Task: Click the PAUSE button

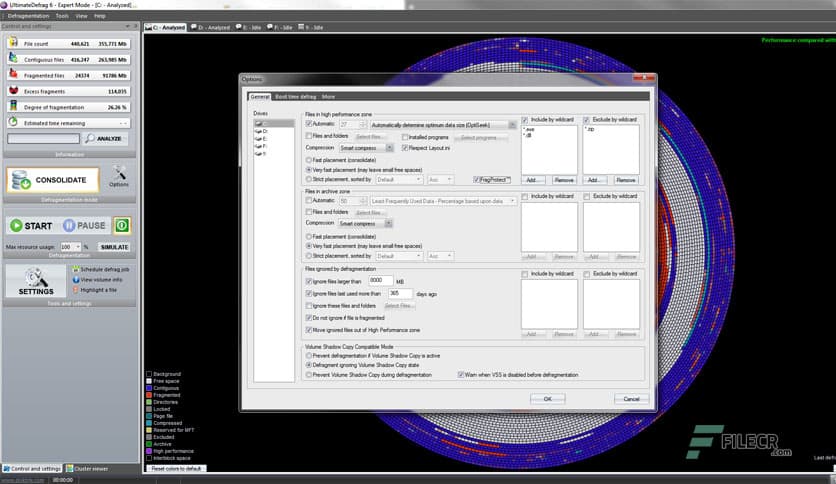Action: (84, 225)
